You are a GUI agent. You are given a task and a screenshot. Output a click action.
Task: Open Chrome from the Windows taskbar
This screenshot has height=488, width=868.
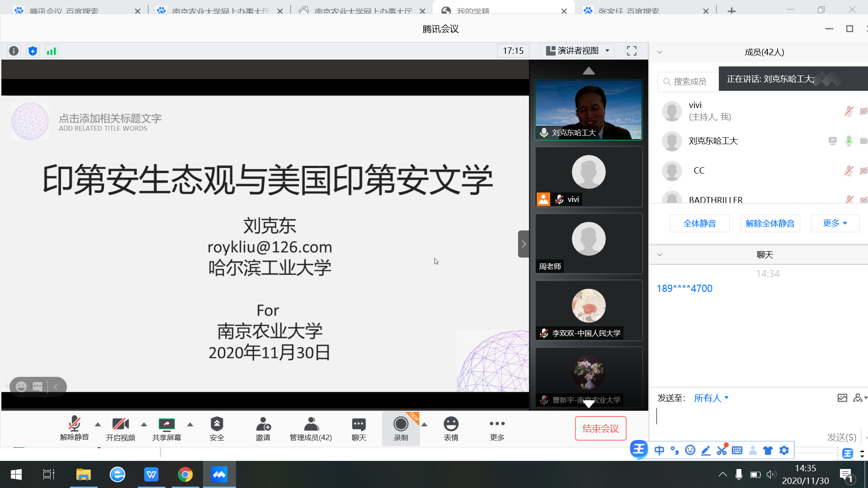185,474
